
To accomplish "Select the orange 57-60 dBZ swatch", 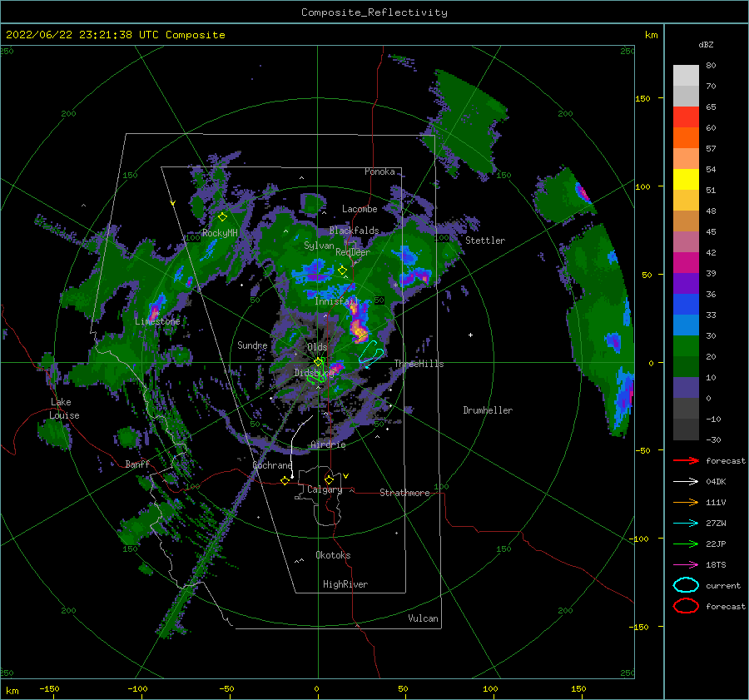I will [686, 137].
